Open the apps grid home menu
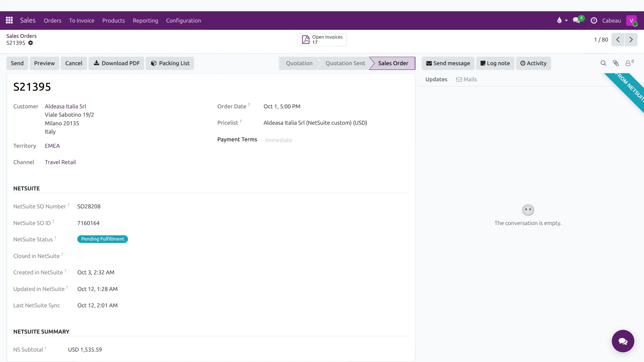The width and height of the screenshot is (644, 362). click(x=9, y=20)
